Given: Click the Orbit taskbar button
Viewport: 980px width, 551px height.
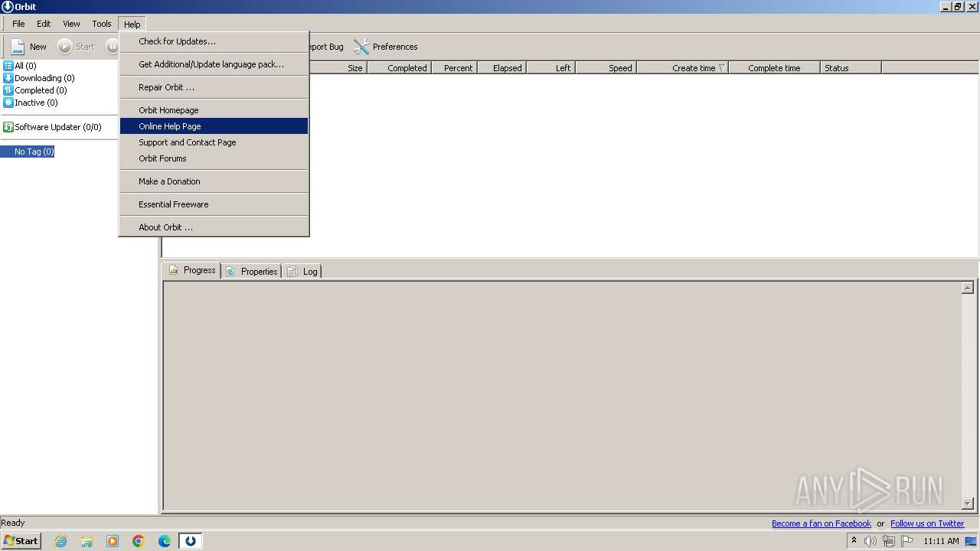Looking at the screenshot, I should tap(191, 541).
